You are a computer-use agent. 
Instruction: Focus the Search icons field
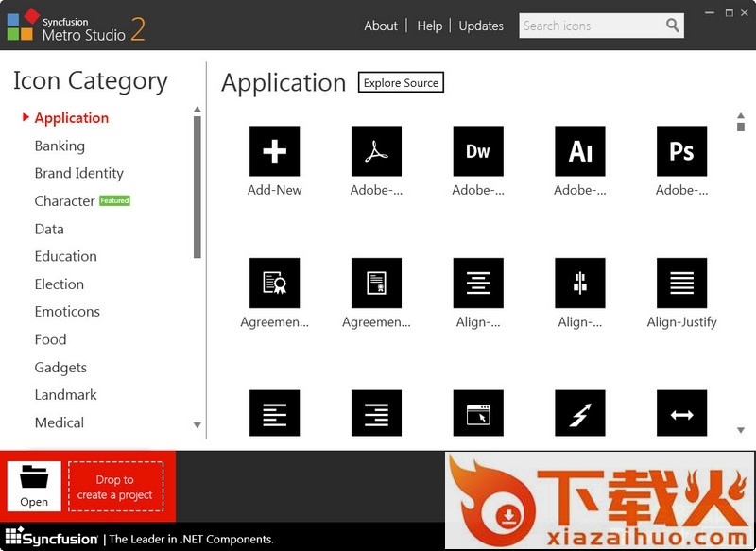pyautogui.click(x=601, y=26)
